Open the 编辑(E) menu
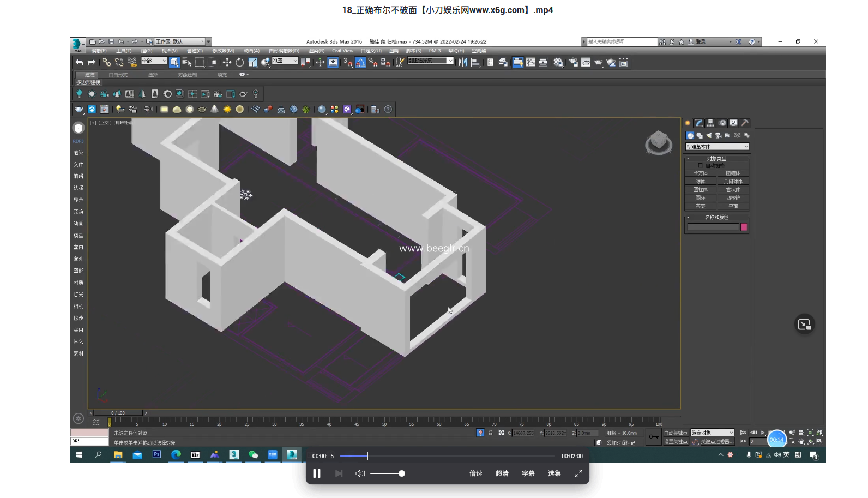 pyautogui.click(x=99, y=51)
